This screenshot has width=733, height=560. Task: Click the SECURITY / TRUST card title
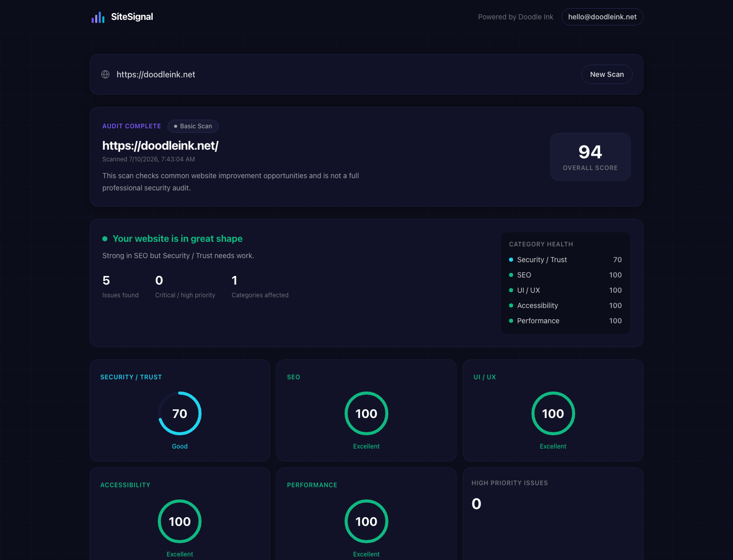[131, 377]
